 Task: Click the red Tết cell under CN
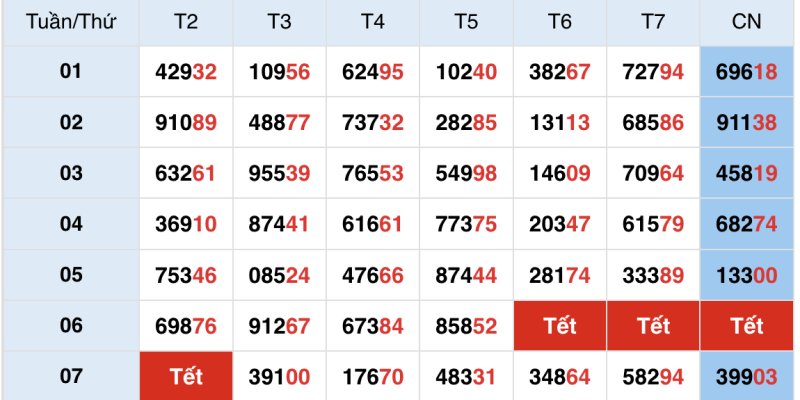[747, 326]
